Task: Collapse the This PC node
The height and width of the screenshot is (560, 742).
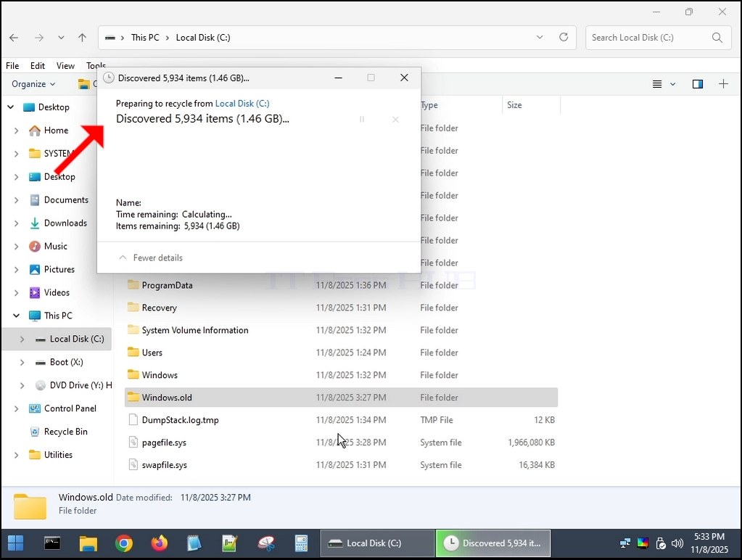Action: (16, 316)
